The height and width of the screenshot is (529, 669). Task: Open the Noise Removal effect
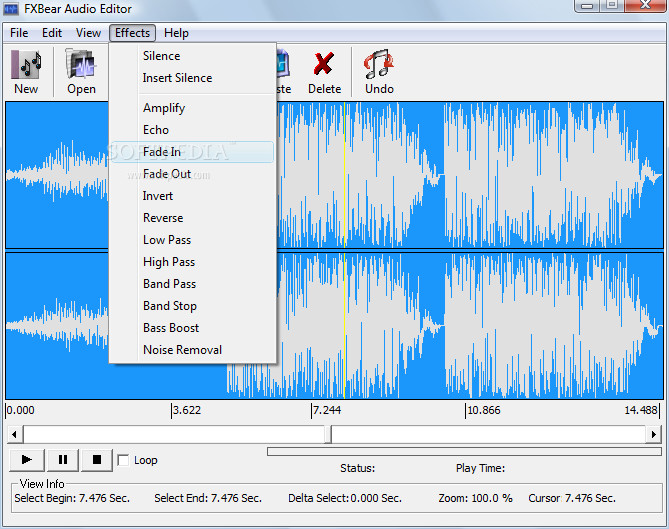coord(192,350)
